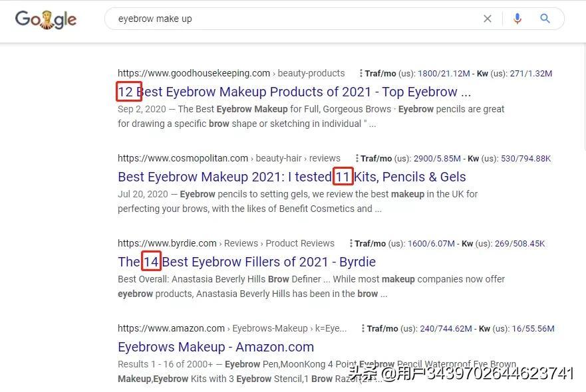Click goodhousekeeping traffic value 1800/21.12M
The height and width of the screenshot is (392, 586).
444,74
